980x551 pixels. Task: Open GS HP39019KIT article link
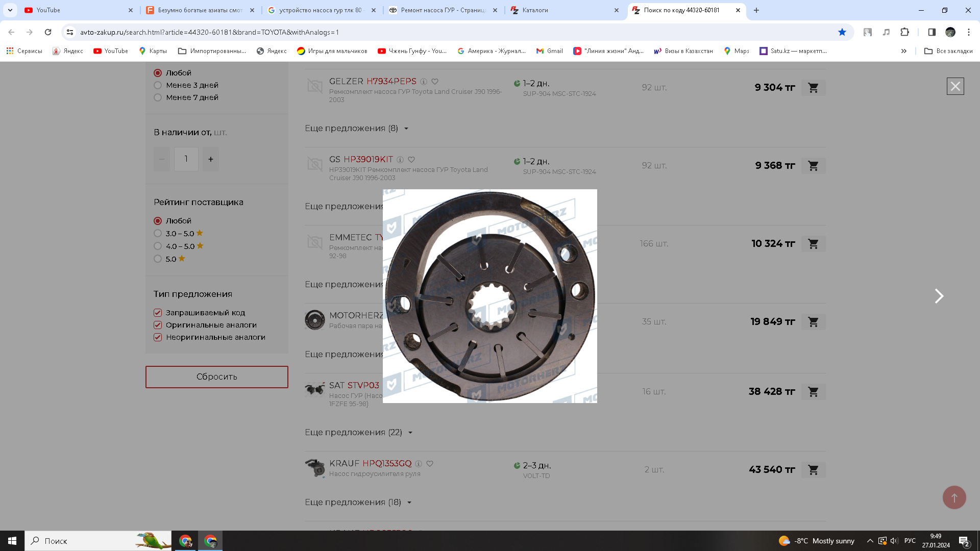click(368, 160)
